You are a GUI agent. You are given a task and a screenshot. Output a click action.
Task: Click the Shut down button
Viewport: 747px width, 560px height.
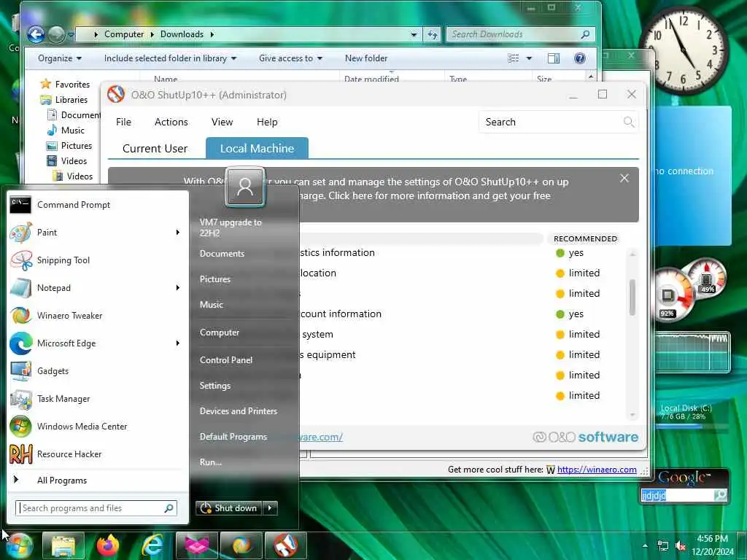click(229, 508)
